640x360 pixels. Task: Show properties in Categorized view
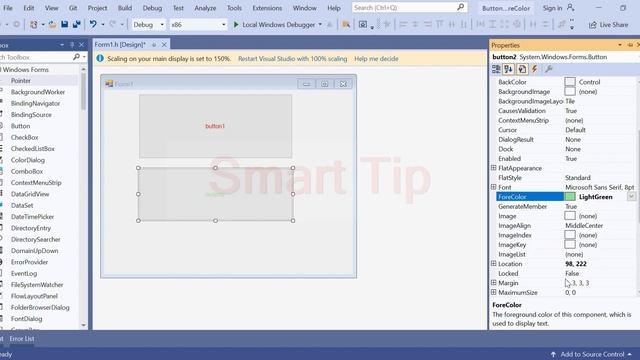pyautogui.click(x=496, y=69)
